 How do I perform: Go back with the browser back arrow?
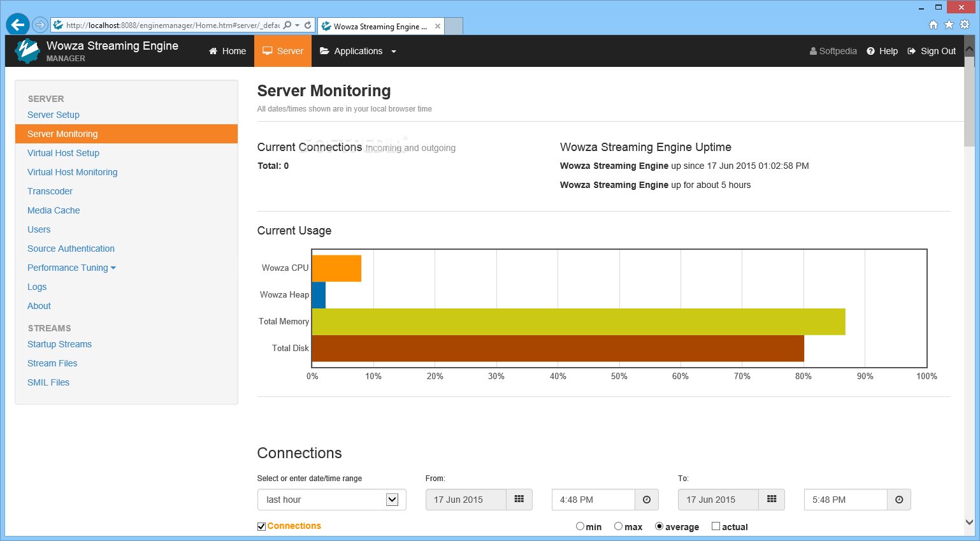pyautogui.click(x=18, y=25)
